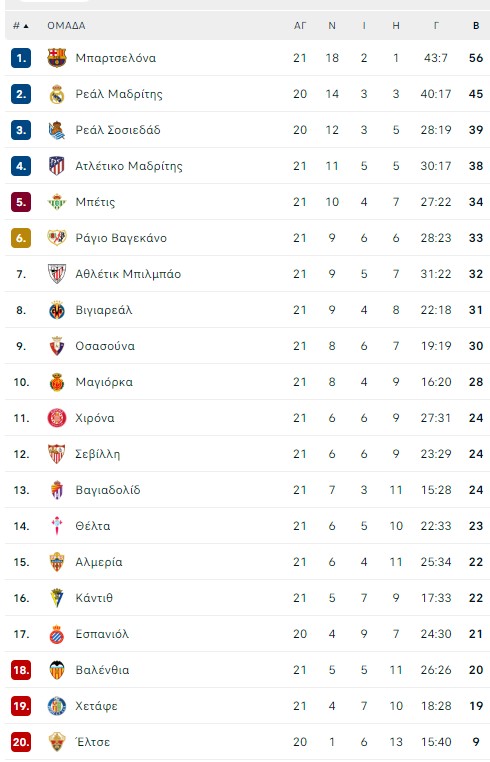This screenshot has height=762, width=490.
Task: Click the Valencia bat crest icon
Action: [57, 670]
